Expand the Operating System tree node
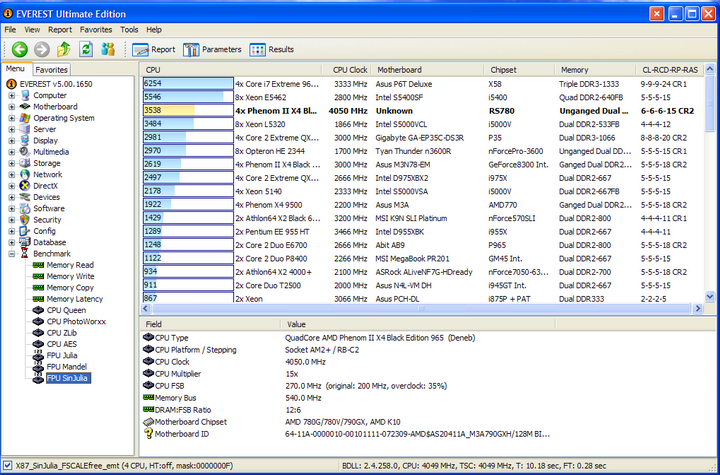 tap(11, 118)
